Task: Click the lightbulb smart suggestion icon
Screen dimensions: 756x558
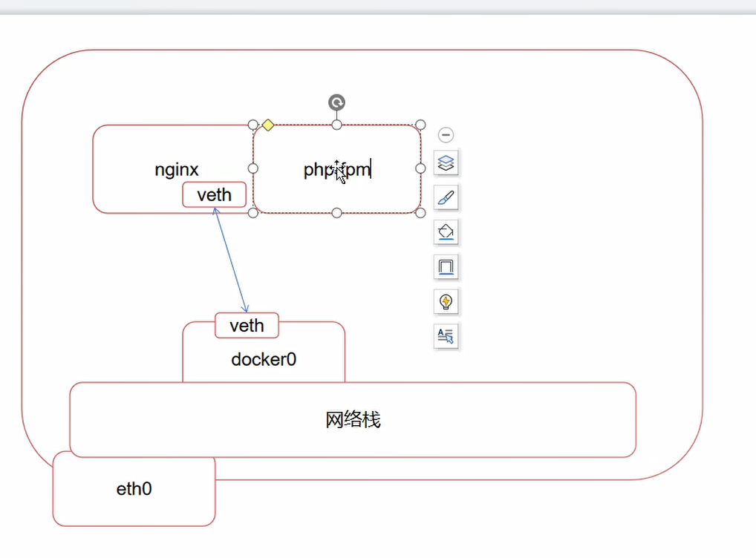Action: (x=446, y=301)
